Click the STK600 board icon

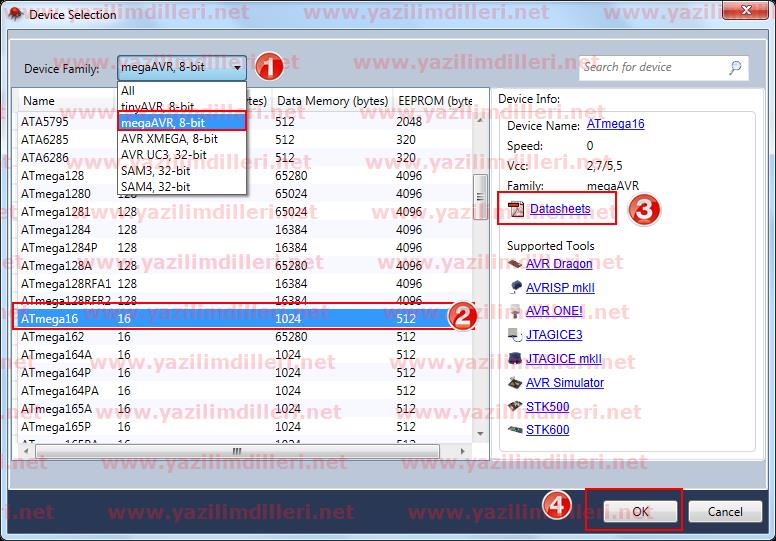[514, 430]
